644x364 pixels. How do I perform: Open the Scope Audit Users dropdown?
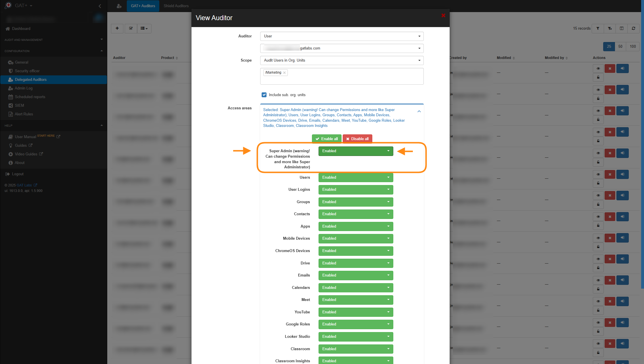pyautogui.click(x=342, y=60)
